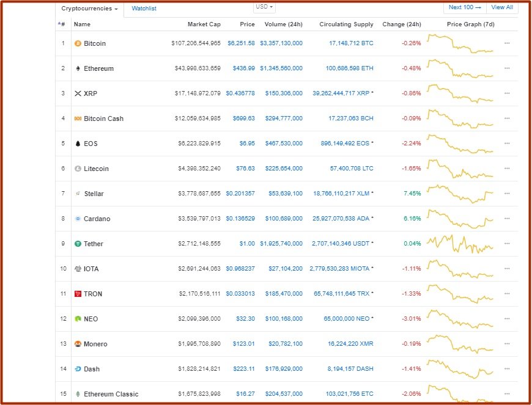Open the more-options dots for Monero row
Image resolution: width=532 pixels, height=405 pixels.
point(507,344)
